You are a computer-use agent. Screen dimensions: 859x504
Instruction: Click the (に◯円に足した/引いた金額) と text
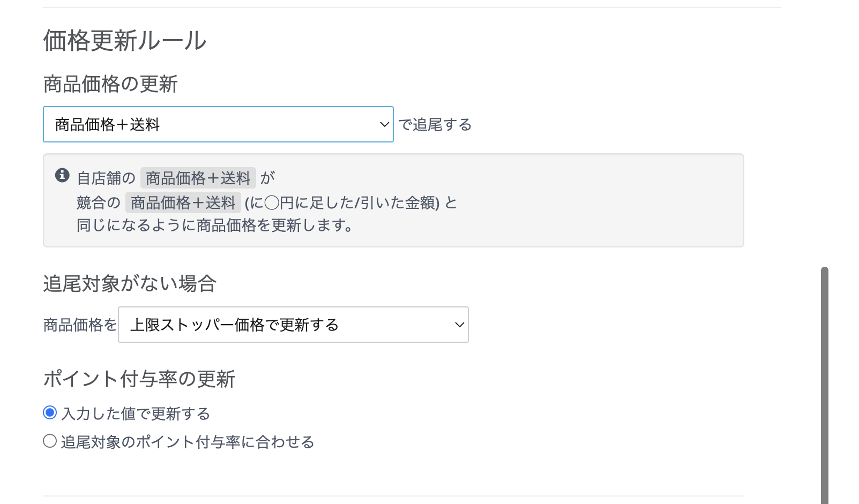pyautogui.click(x=350, y=203)
